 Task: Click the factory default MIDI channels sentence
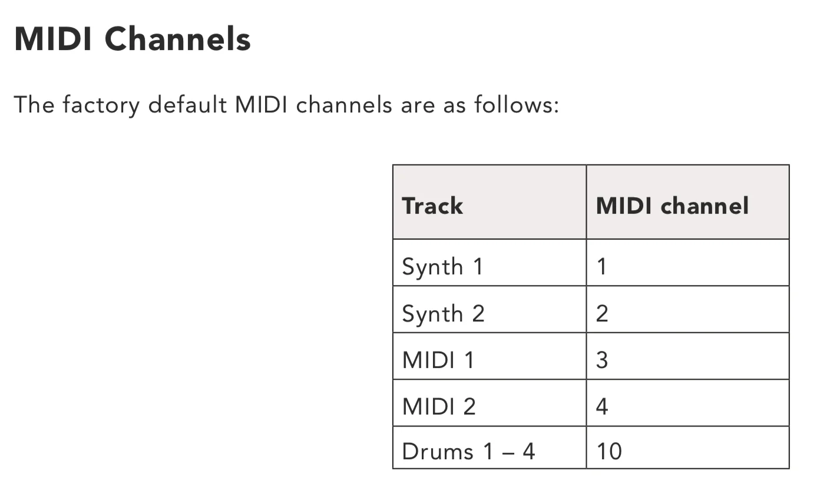[x=286, y=105]
